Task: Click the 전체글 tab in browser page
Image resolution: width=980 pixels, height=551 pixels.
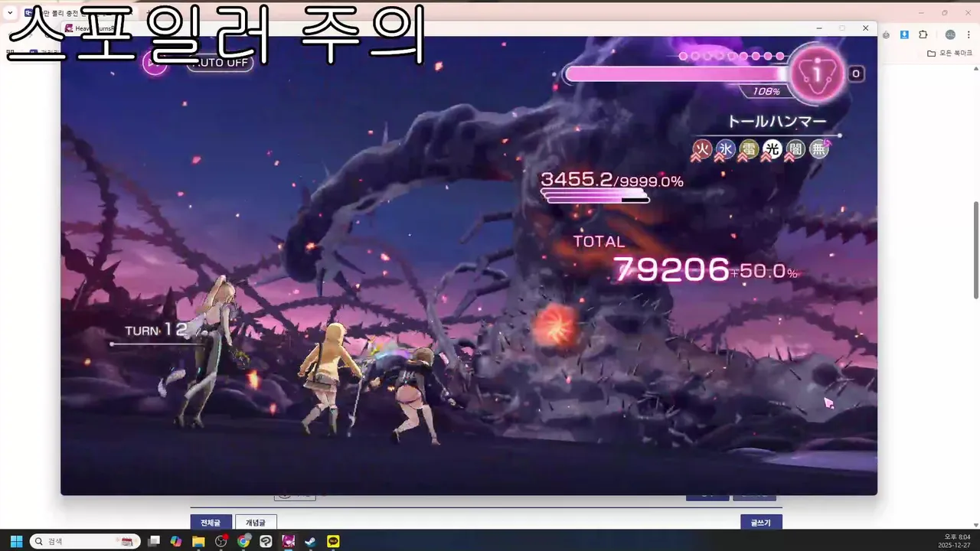Action: (211, 523)
